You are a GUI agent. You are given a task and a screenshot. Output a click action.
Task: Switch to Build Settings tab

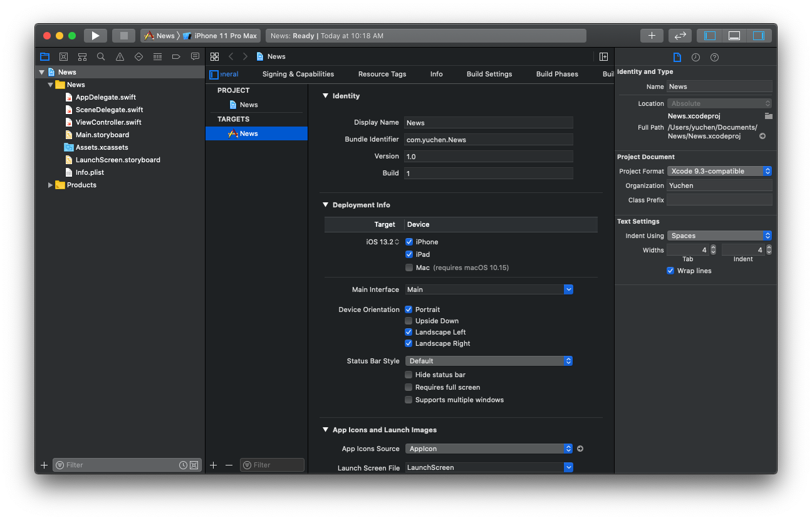489,74
